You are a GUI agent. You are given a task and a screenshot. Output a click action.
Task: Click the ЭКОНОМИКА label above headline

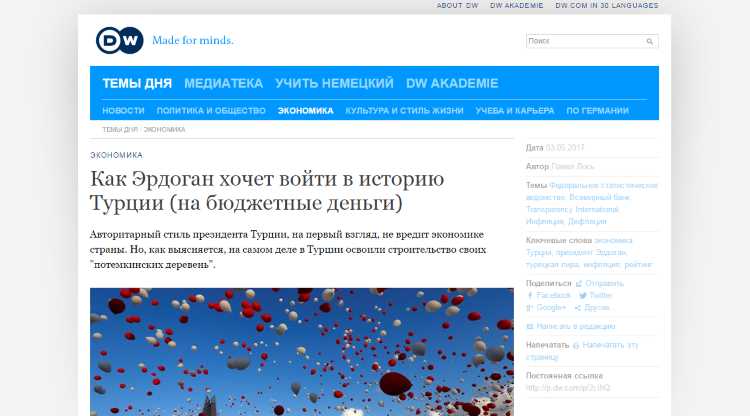116,156
